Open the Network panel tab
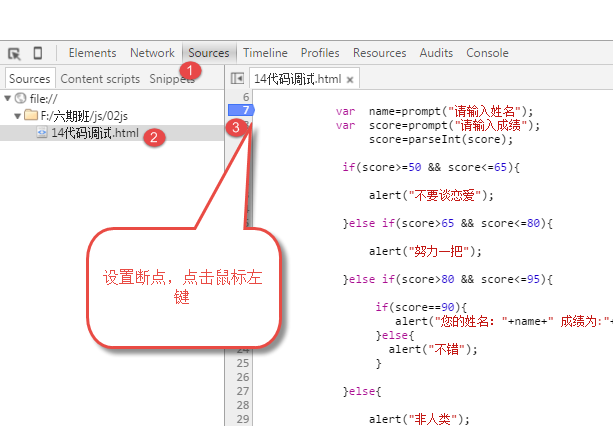The width and height of the screenshot is (613, 426). [x=152, y=53]
